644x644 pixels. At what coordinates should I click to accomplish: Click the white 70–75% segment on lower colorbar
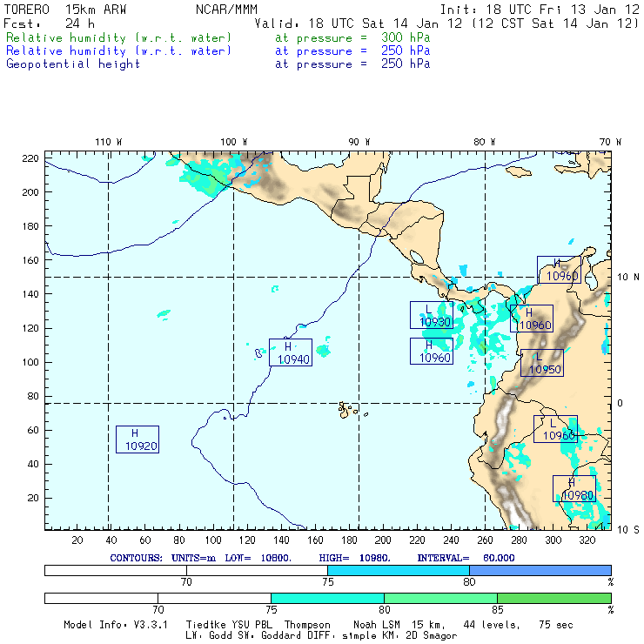pos(214,598)
